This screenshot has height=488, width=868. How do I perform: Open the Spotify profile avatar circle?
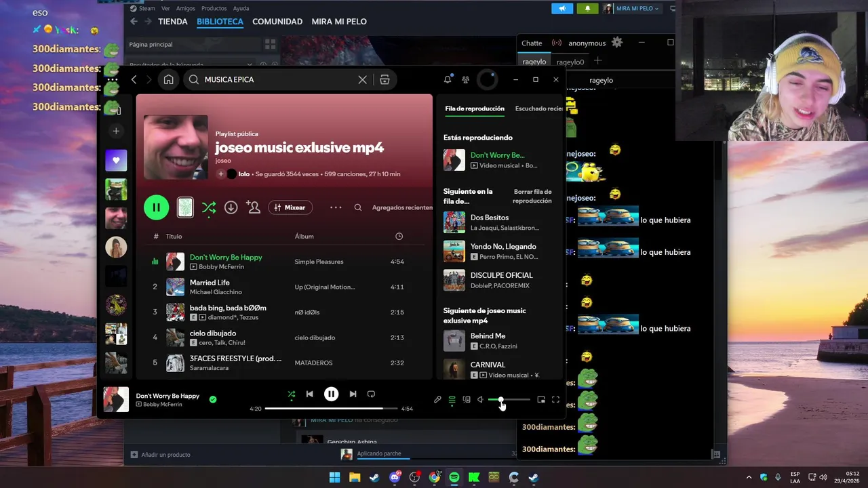(x=488, y=79)
